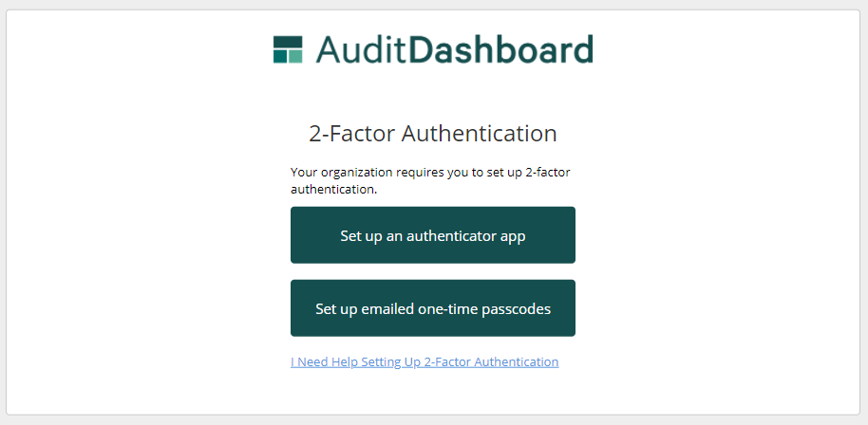The width and height of the screenshot is (868, 425).
Task: Click the AuditDashboard logo square icon
Action: 288,49
